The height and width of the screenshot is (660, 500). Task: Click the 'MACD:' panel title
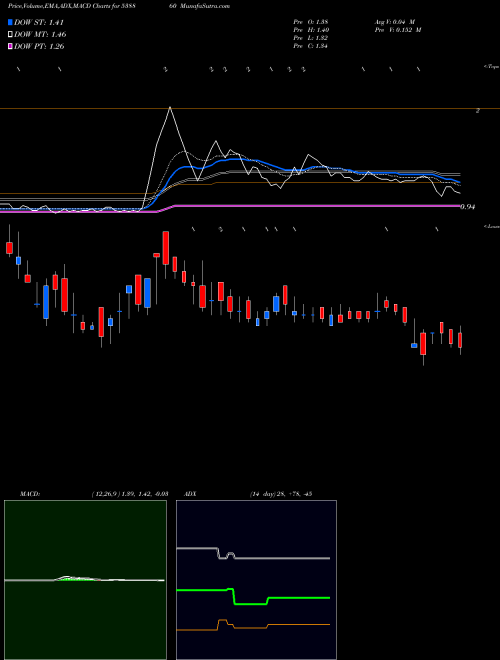[x=30, y=494]
